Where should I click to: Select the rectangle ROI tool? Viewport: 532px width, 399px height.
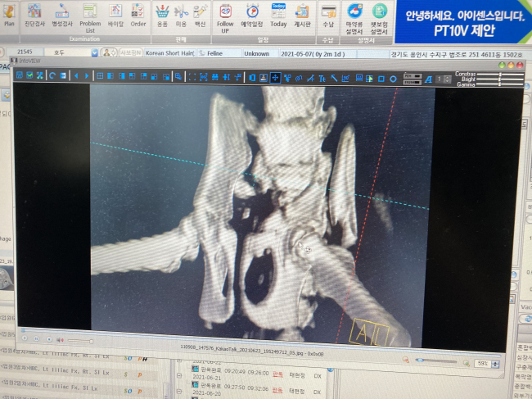tap(381, 79)
